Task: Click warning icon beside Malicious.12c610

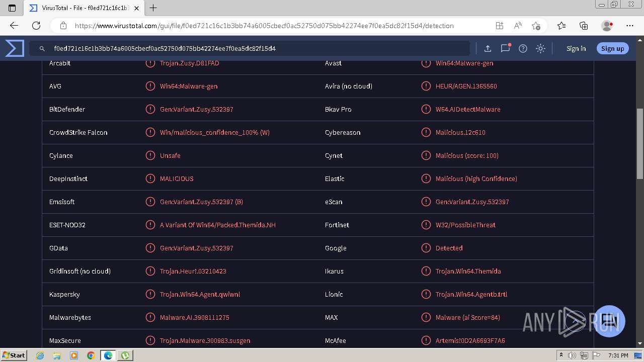Action: tap(426, 132)
